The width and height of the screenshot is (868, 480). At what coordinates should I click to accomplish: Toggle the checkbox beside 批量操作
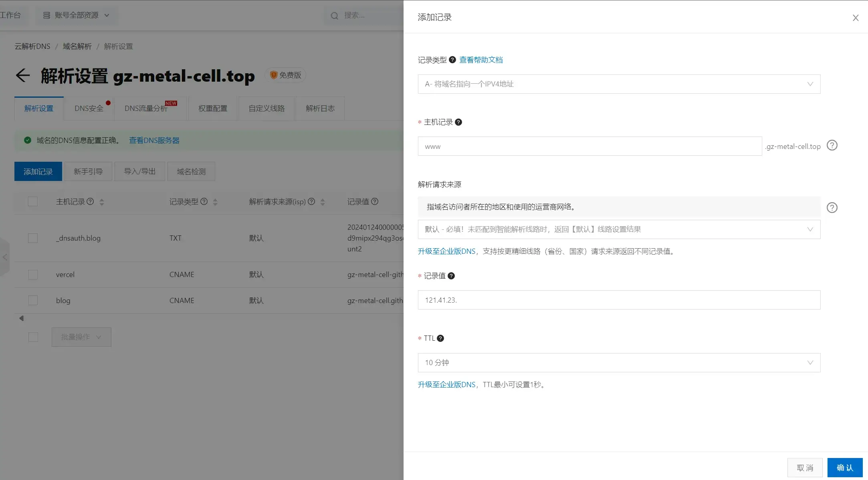tap(33, 337)
